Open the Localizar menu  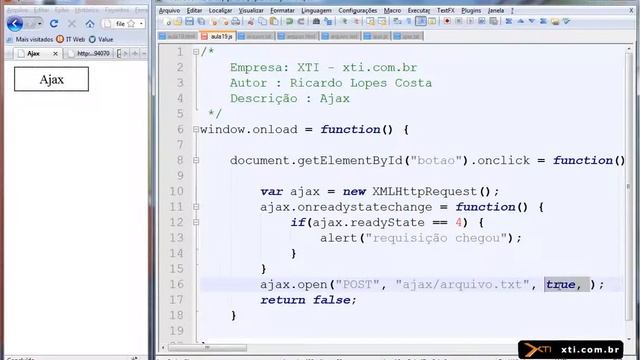click(x=220, y=10)
